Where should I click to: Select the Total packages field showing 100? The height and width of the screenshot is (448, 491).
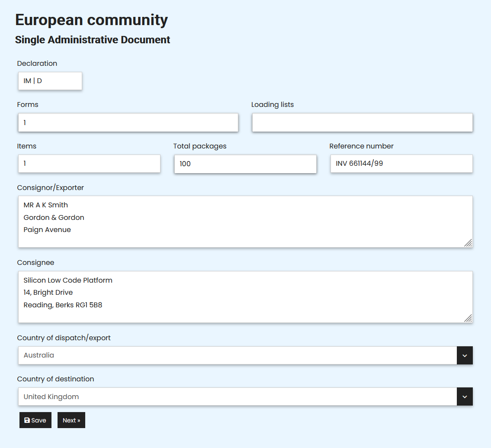[245, 164]
